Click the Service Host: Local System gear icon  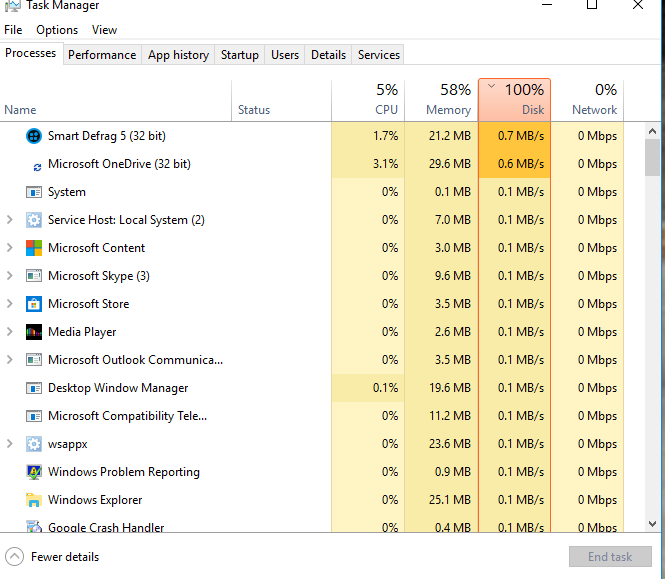click(34, 220)
